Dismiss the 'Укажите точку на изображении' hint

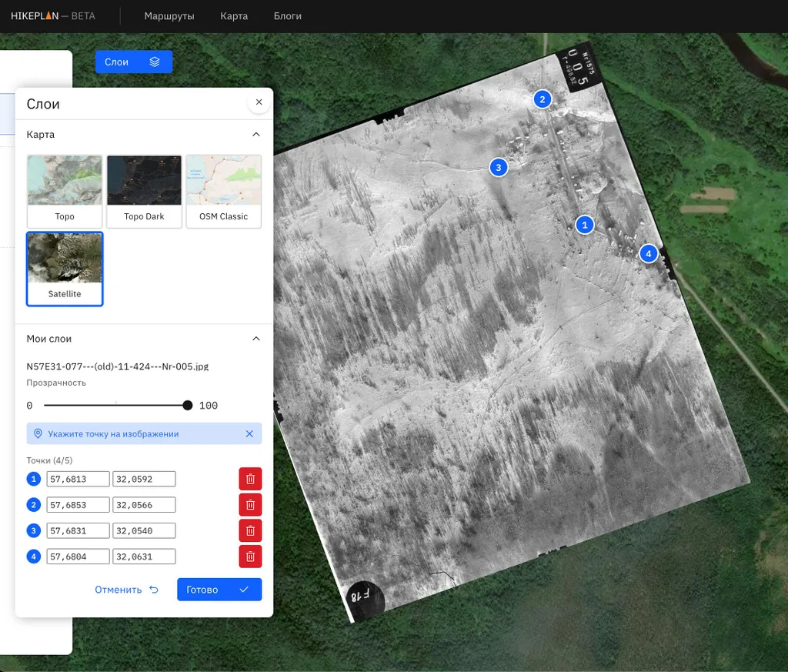point(249,434)
